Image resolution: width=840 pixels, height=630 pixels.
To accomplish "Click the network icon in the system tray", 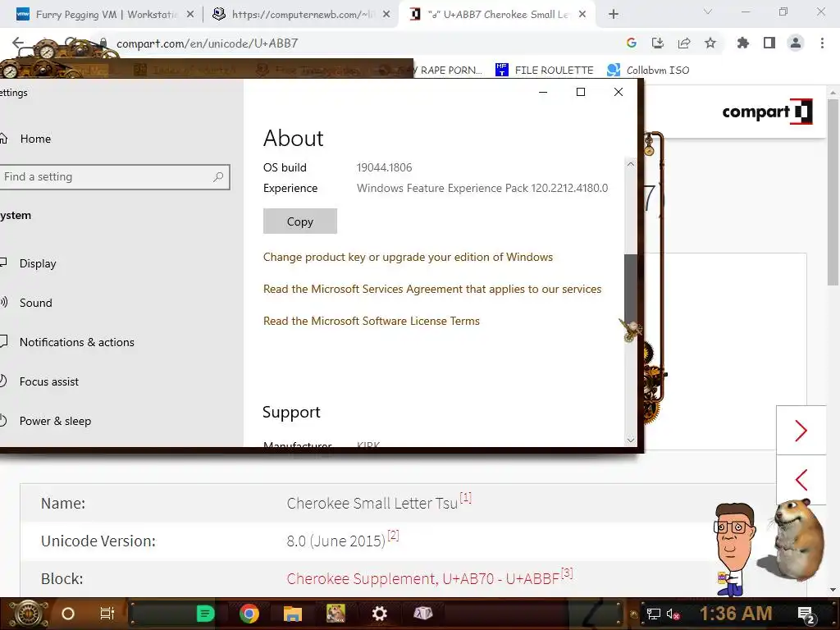I will (654, 614).
